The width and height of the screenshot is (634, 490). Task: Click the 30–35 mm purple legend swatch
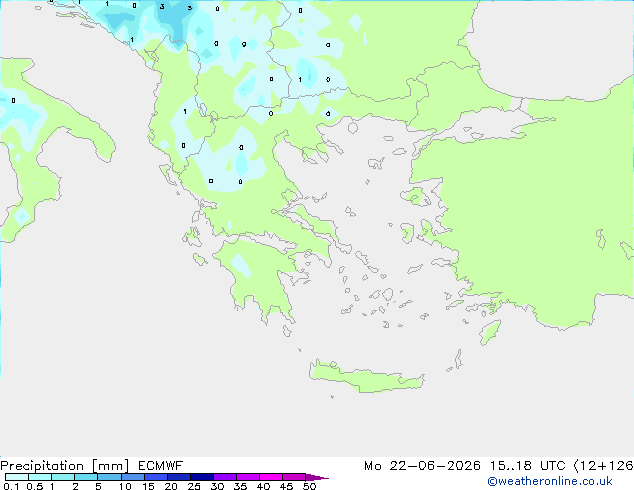(224, 477)
